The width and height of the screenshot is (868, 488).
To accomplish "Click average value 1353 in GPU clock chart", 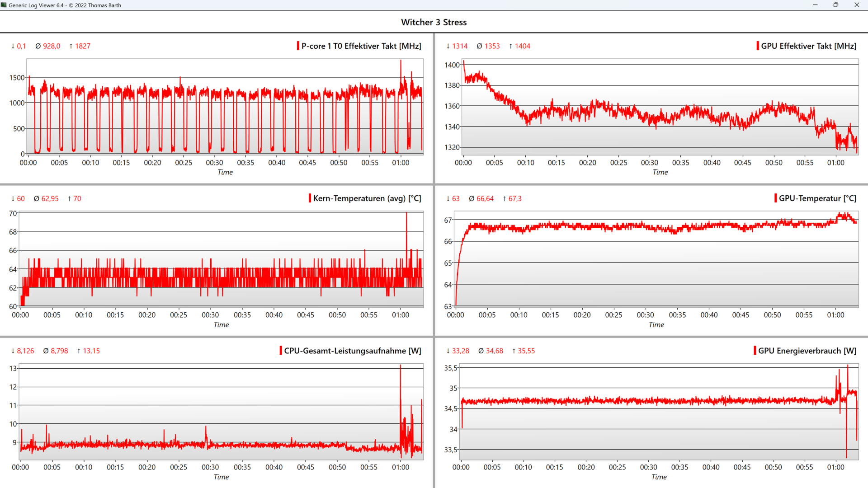I will (492, 46).
